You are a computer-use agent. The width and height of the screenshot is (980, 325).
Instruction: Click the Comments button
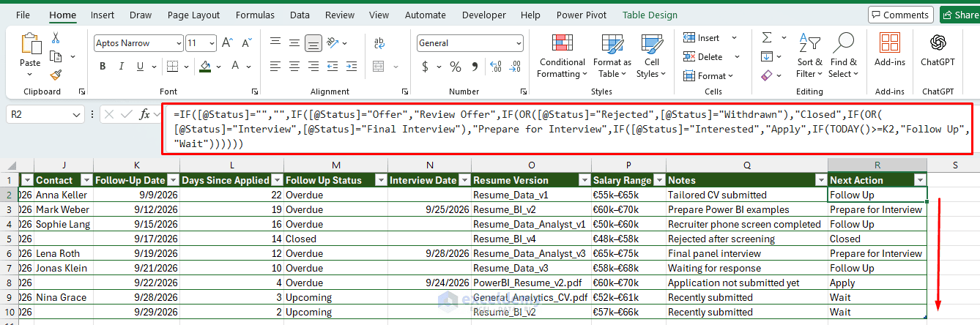[x=900, y=15]
